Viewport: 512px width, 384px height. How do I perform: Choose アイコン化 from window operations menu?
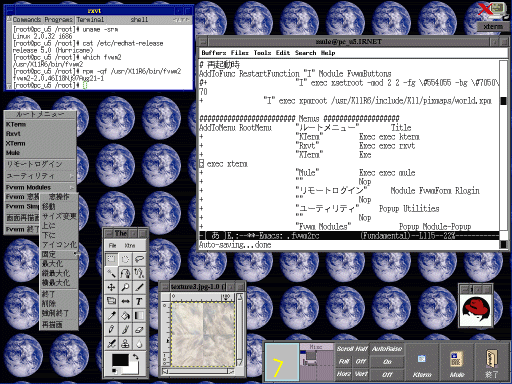59,244
